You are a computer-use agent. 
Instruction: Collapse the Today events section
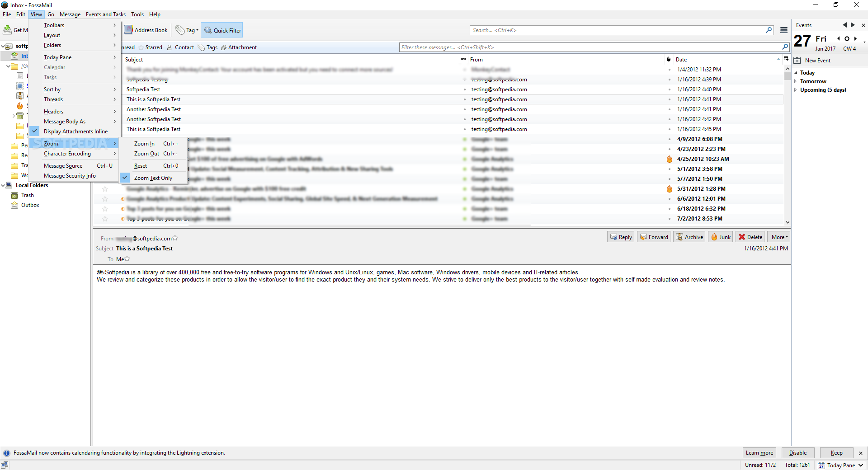pos(796,73)
